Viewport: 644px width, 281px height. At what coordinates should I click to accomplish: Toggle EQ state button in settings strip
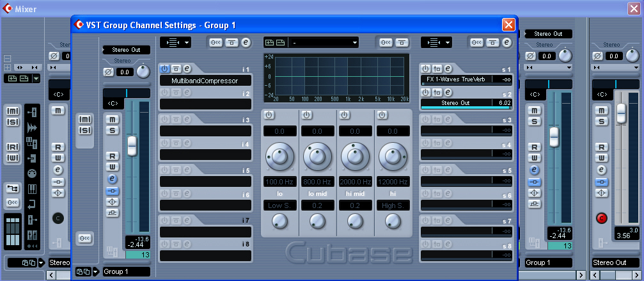tap(113, 202)
